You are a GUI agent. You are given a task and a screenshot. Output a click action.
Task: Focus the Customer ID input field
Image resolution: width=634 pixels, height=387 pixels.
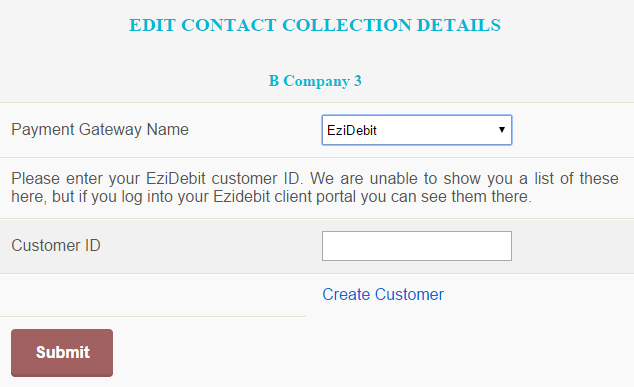[417, 246]
